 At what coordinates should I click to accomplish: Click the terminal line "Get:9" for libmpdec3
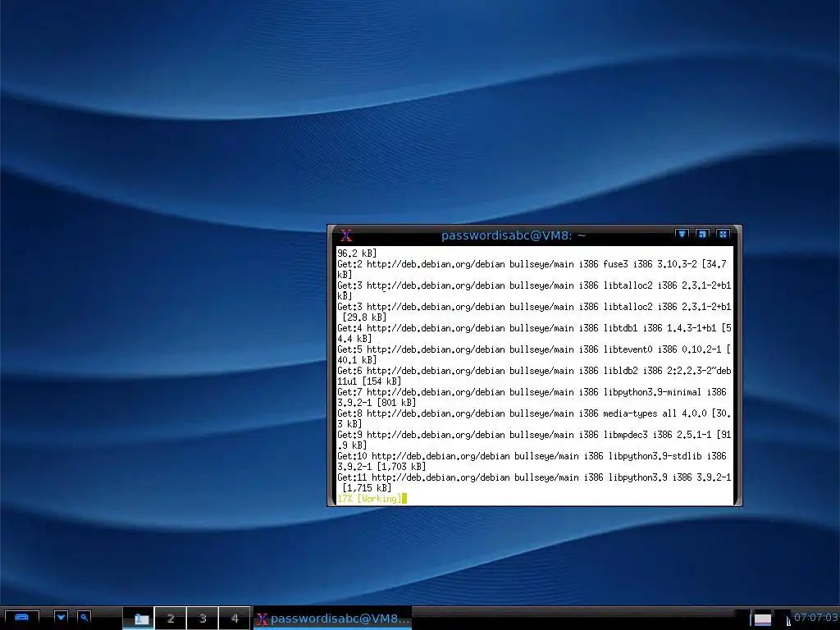[x=534, y=435]
